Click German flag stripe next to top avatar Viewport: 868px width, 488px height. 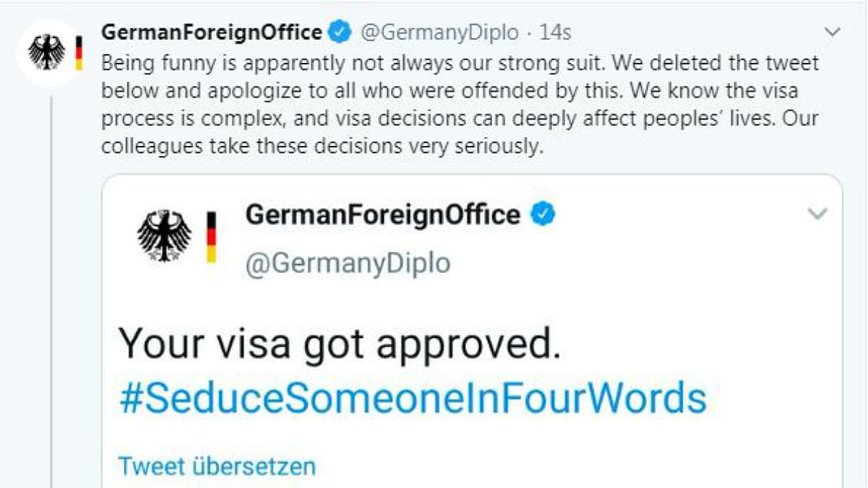click(x=79, y=53)
